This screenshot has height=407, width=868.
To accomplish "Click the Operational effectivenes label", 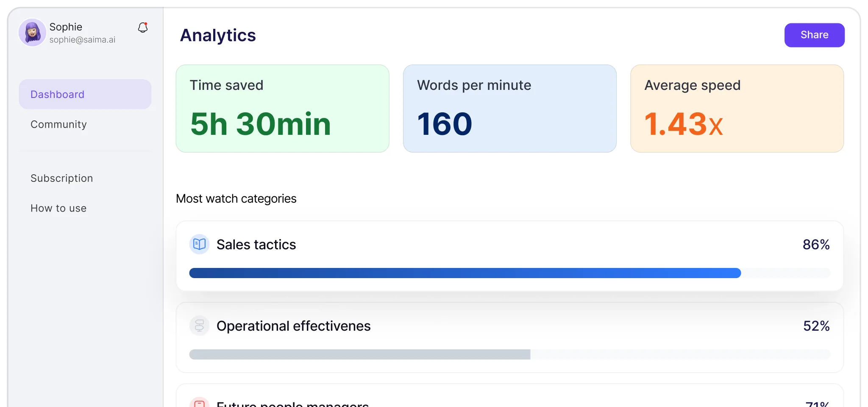I will coord(293,326).
